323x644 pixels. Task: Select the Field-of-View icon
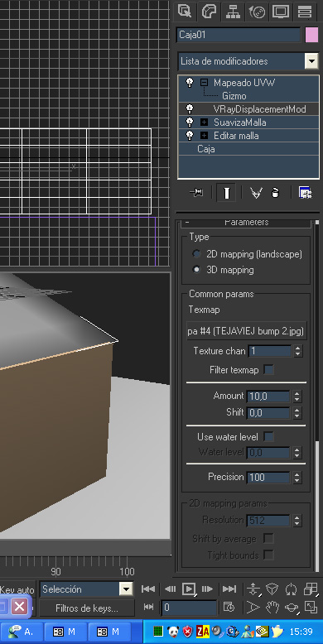pyautogui.click(x=253, y=607)
